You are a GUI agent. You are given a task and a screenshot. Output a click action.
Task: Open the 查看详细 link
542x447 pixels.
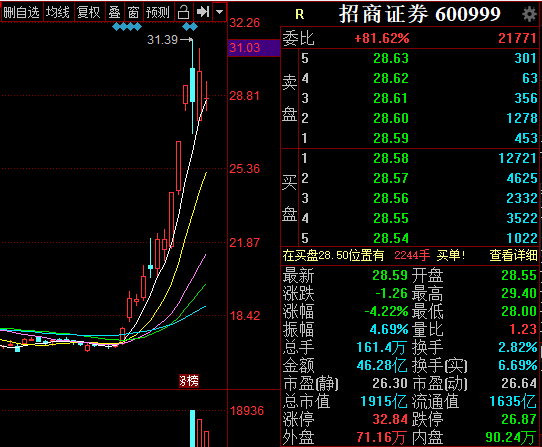[513, 255]
